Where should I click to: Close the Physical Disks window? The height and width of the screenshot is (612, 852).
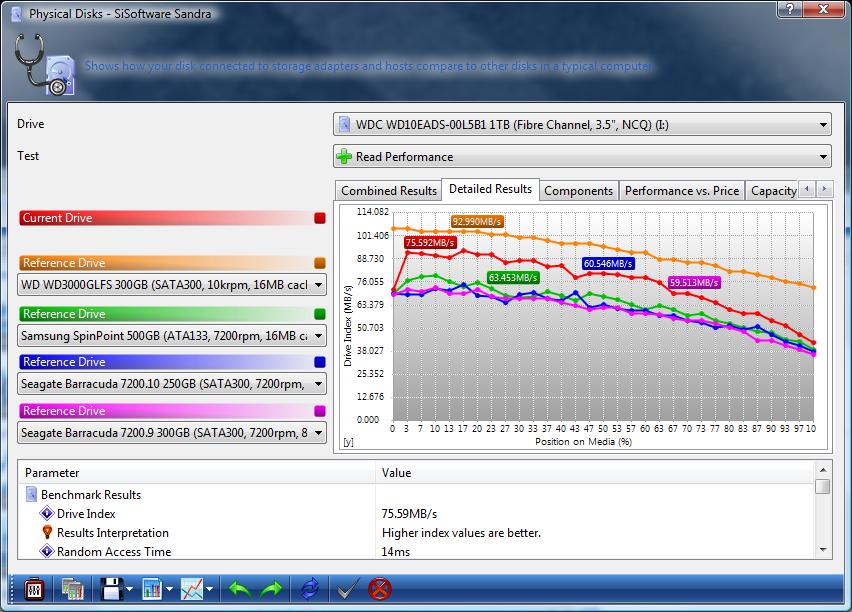click(x=823, y=9)
